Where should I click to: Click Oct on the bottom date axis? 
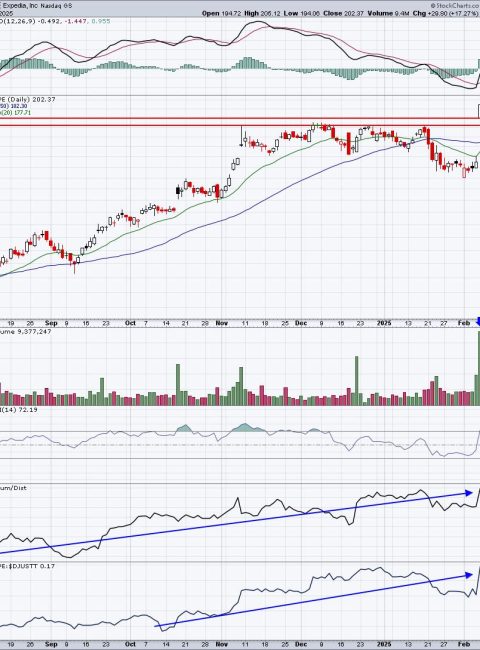click(x=130, y=644)
